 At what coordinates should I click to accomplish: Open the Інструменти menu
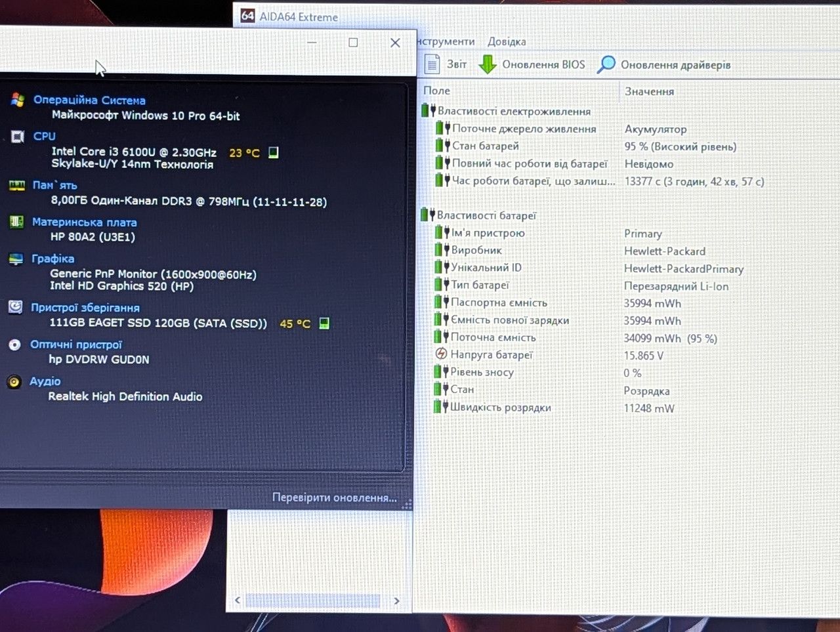[446, 41]
